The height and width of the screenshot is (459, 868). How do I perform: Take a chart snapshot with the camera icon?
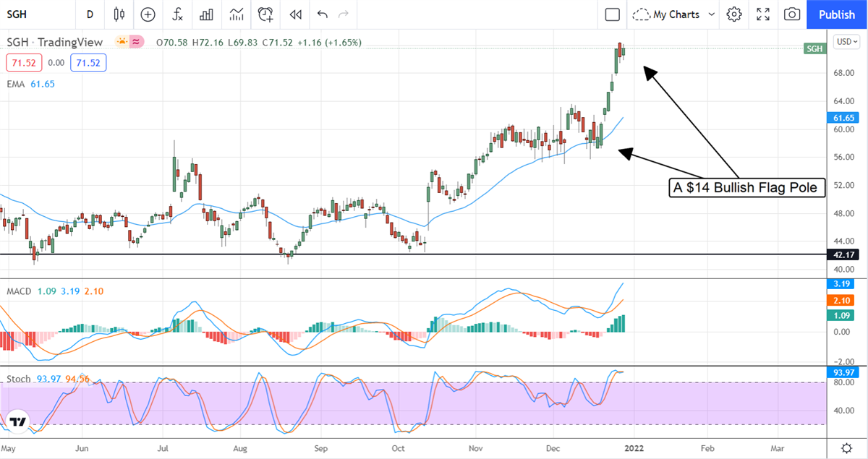[792, 14]
